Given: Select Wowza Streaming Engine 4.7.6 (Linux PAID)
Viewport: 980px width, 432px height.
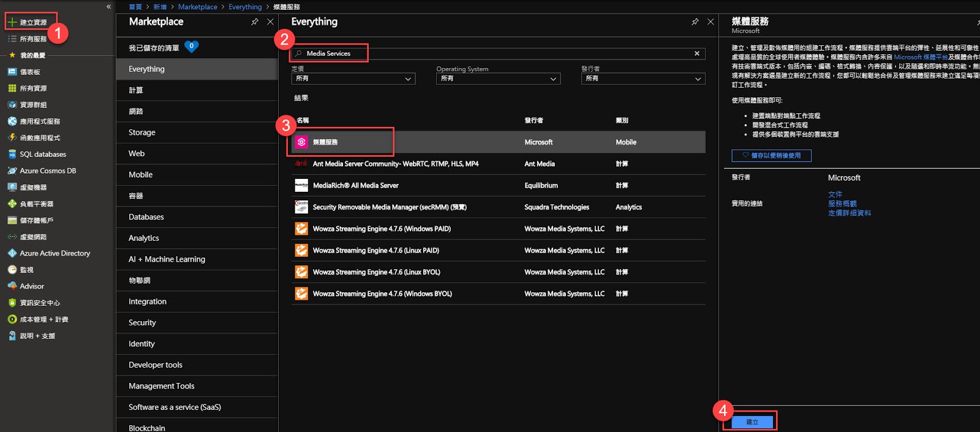Looking at the screenshot, I should pos(498,250).
